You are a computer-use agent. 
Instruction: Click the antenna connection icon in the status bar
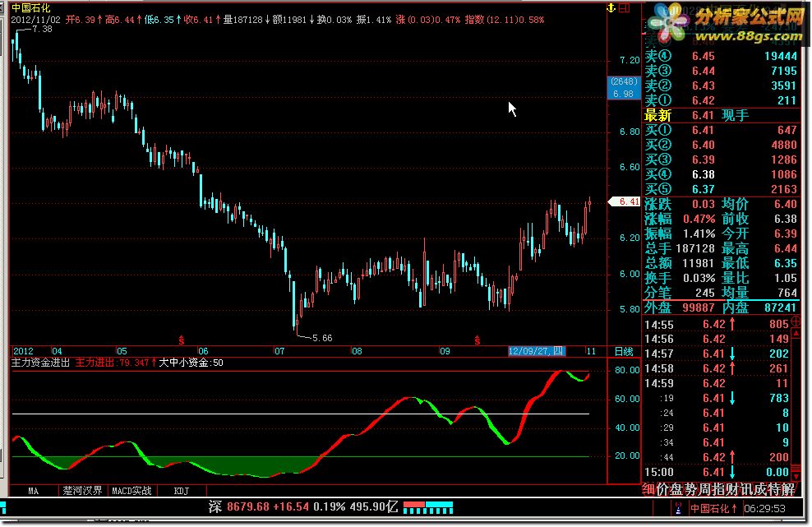678,509
